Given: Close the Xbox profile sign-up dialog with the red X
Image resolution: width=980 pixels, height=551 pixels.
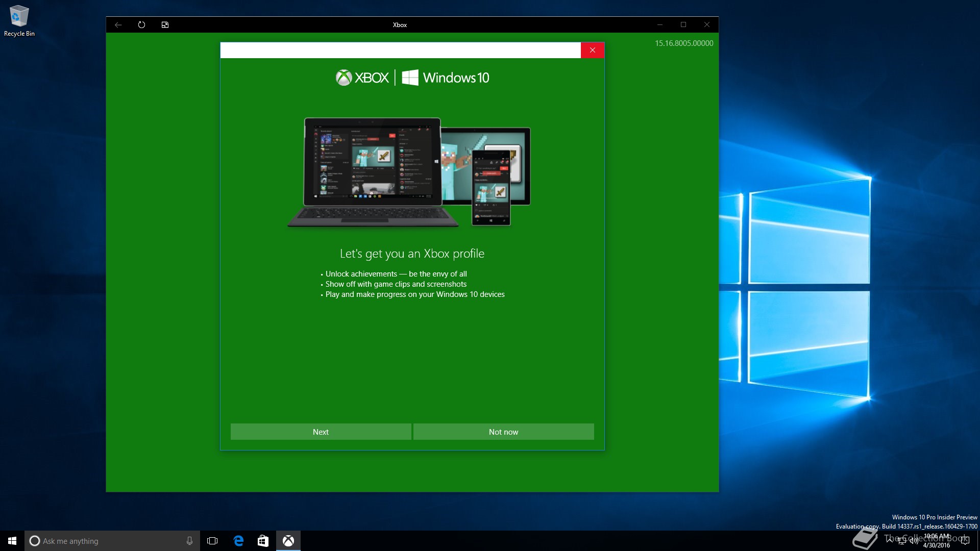Looking at the screenshot, I should 592,50.
